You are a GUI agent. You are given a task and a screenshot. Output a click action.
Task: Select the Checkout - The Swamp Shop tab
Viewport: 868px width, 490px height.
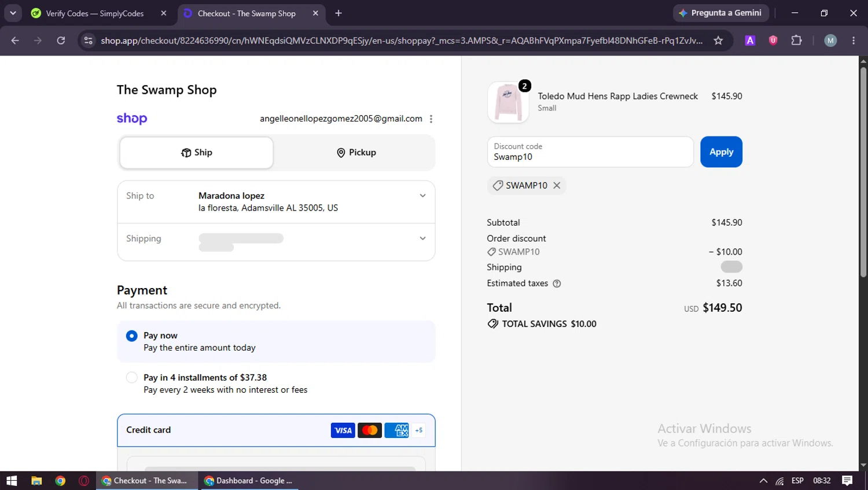coord(247,13)
